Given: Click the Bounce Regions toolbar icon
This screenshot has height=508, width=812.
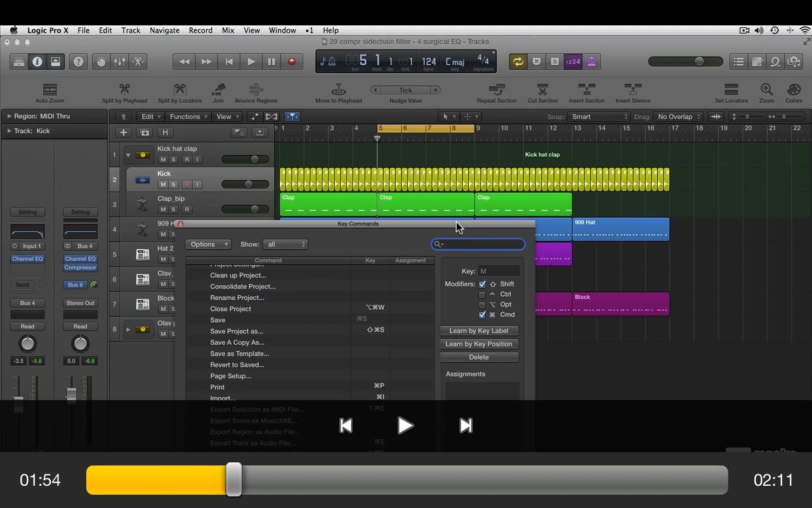Looking at the screenshot, I should (256, 90).
